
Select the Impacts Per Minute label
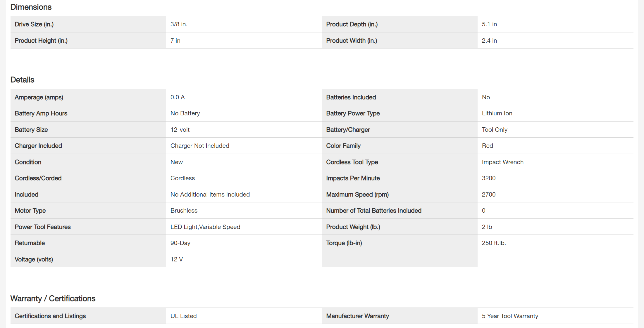353,178
